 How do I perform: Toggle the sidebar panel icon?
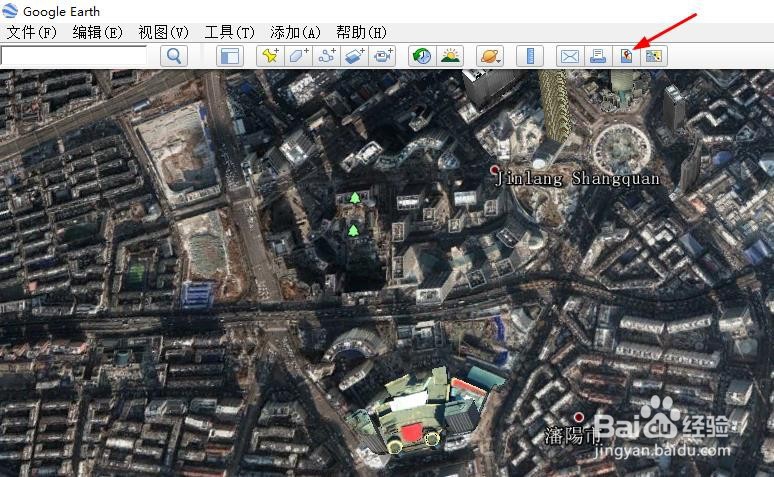[x=230, y=56]
